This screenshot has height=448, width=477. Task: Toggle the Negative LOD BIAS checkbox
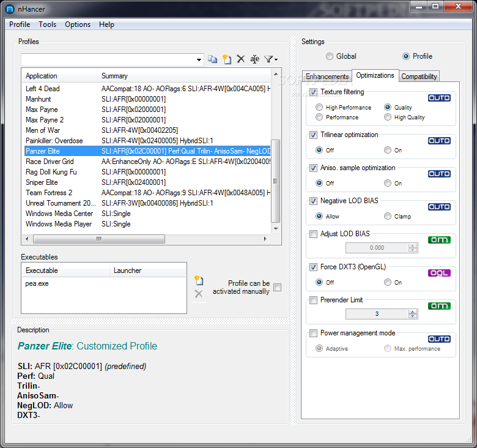(x=313, y=201)
